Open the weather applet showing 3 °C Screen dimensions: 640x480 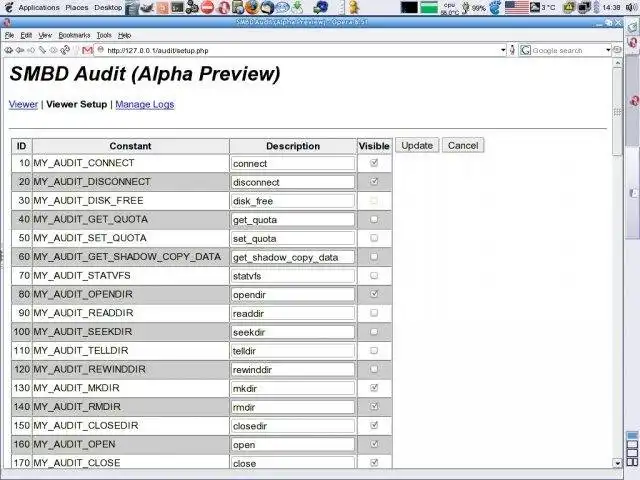tap(543, 7)
